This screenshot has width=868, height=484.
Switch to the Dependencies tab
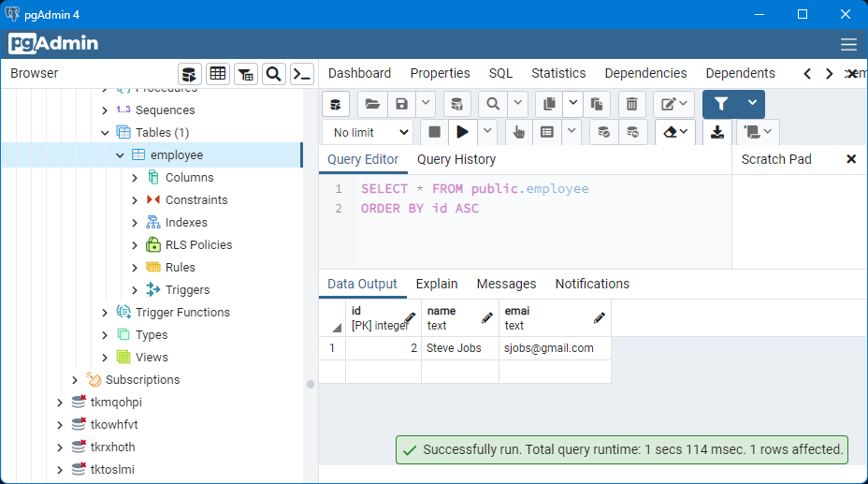tap(645, 73)
